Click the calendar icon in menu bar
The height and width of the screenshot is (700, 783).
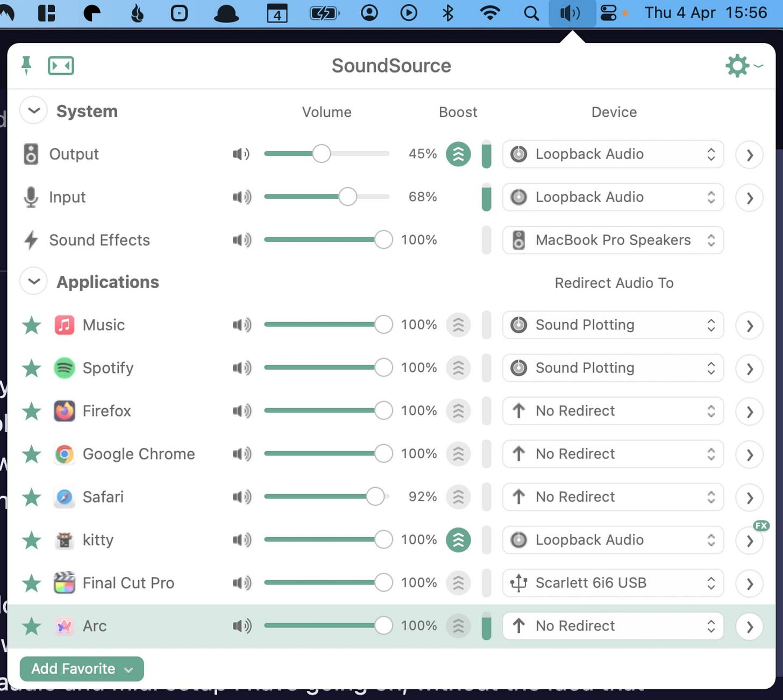(x=277, y=13)
